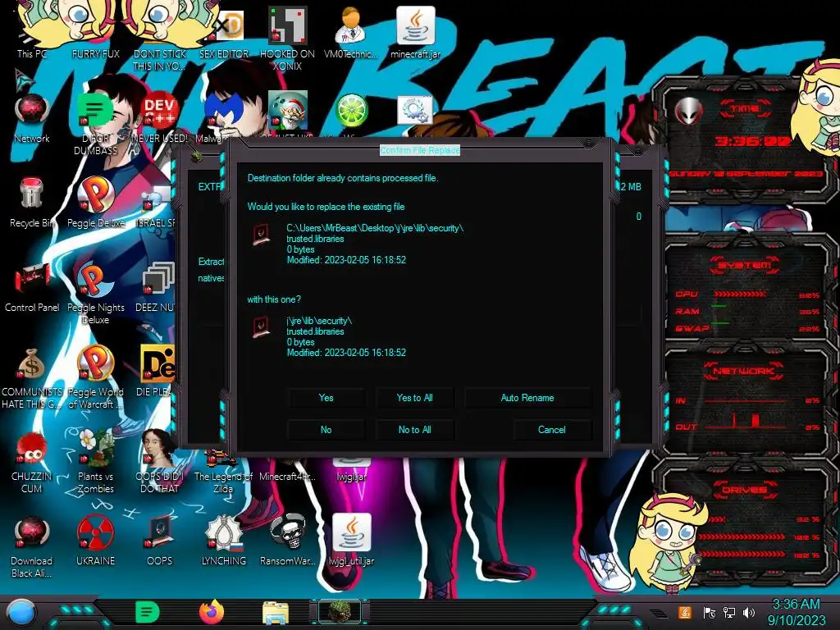Select the minecraft.jar file on desktop
Image resolution: width=840 pixels, height=630 pixels.
point(415,32)
